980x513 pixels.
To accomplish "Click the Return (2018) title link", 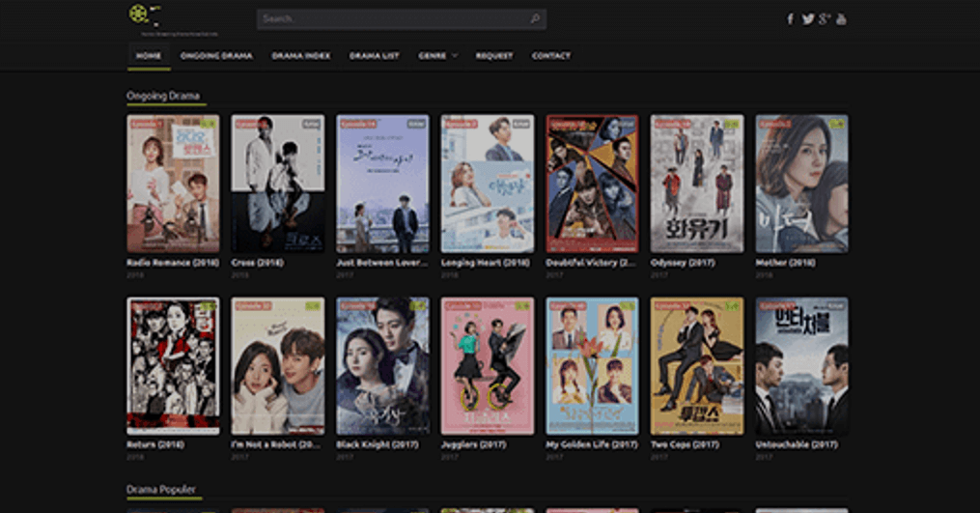I will tap(155, 444).
